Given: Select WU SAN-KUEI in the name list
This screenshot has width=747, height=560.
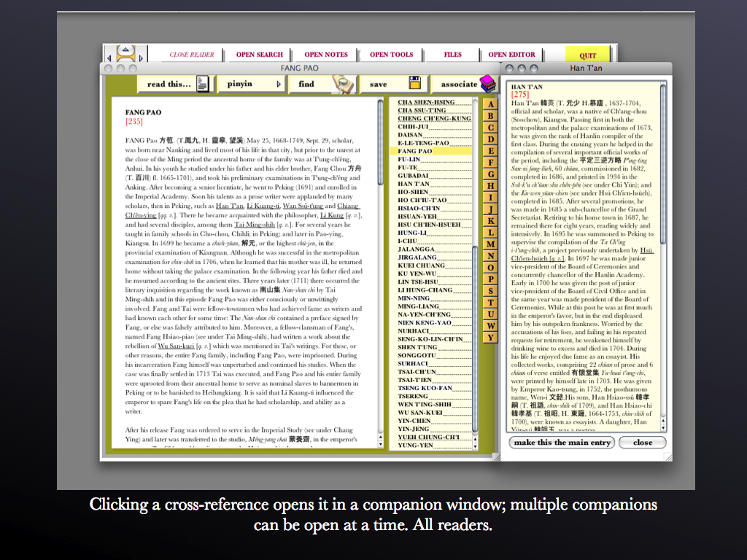Looking at the screenshot, I should (x=420, y=413).
